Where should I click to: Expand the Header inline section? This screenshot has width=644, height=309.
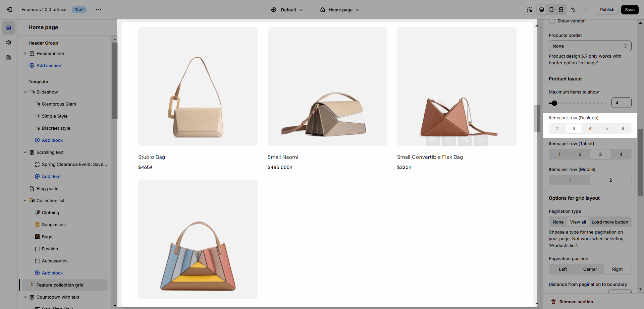25,53
